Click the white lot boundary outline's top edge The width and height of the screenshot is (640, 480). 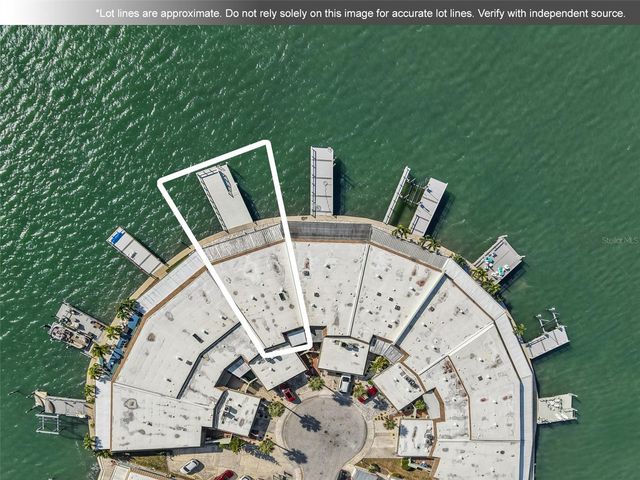(213, 161)
